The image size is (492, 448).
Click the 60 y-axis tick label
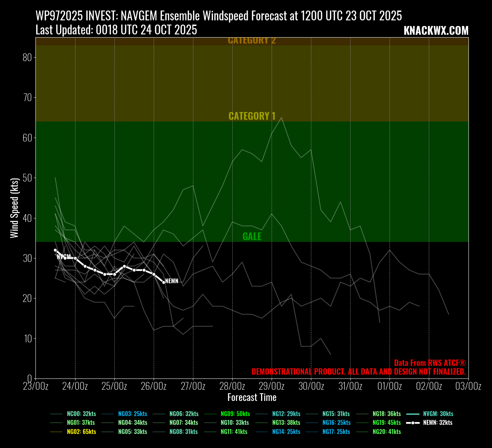[x=27, y=138]
